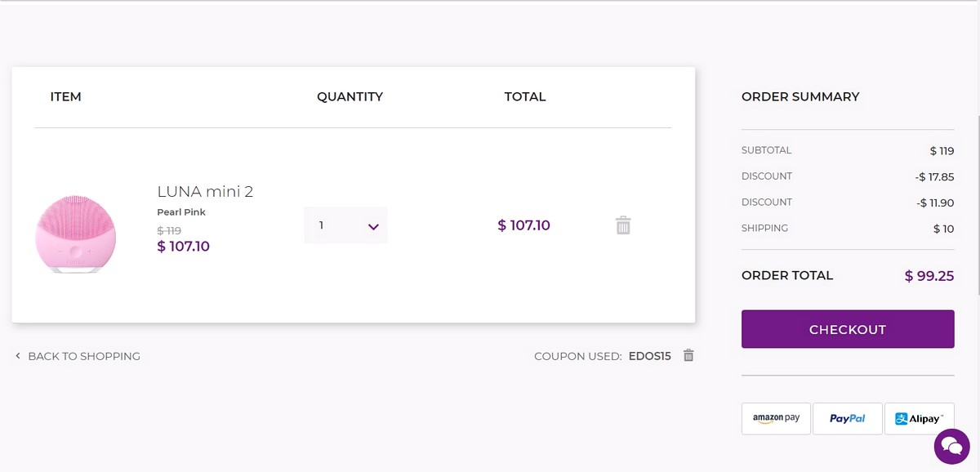The width and height of the screenshot is (980, 472).
Task: Click the purple CHECKOUT button
Action: tap(848, 329)
